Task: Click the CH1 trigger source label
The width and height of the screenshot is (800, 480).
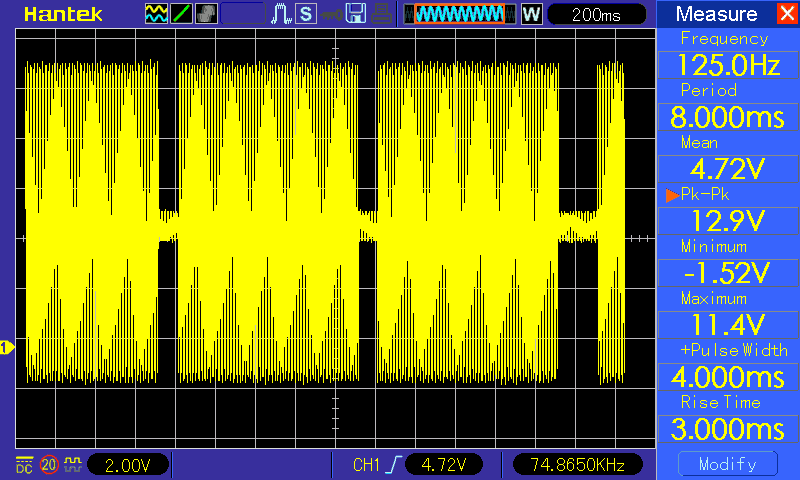Action: [366, 465]
